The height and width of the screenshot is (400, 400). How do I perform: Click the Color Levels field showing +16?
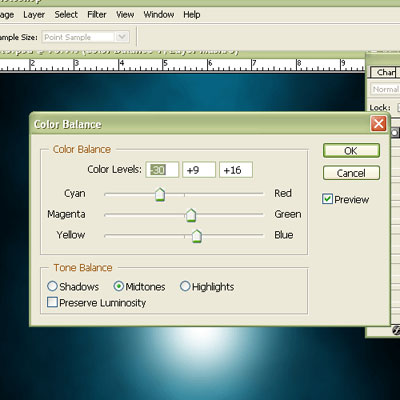point(236,170)
